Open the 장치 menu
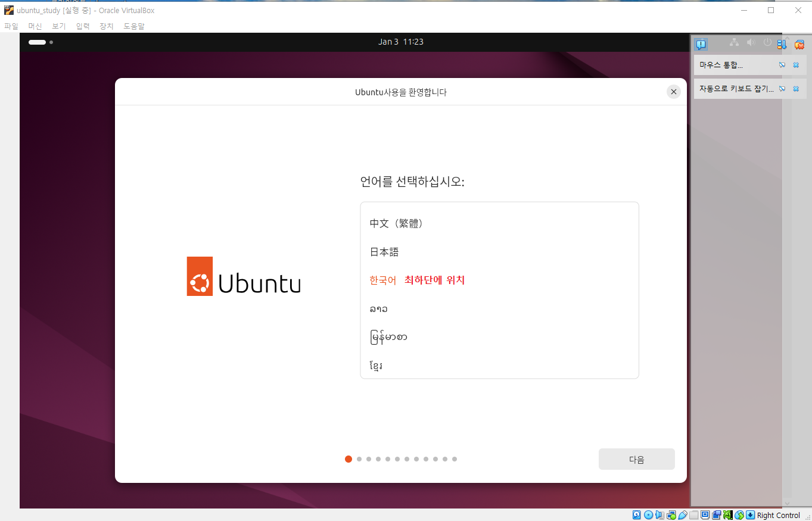This screenshot has width=812, height=521. [x=107, y=26]
